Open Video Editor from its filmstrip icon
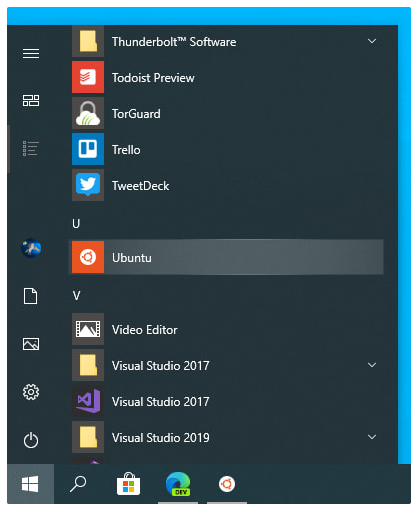 [88, 329]
